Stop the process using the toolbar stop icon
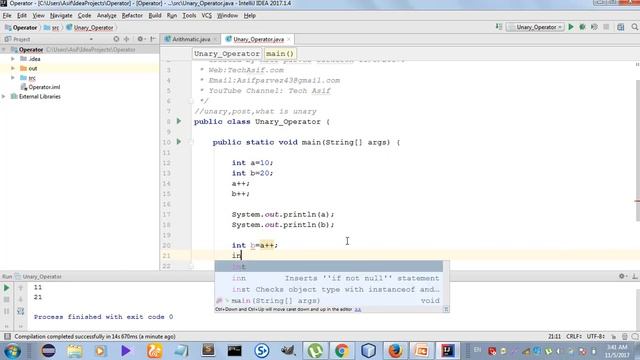This screenshot has width=640, height=360. coord(607,27)
